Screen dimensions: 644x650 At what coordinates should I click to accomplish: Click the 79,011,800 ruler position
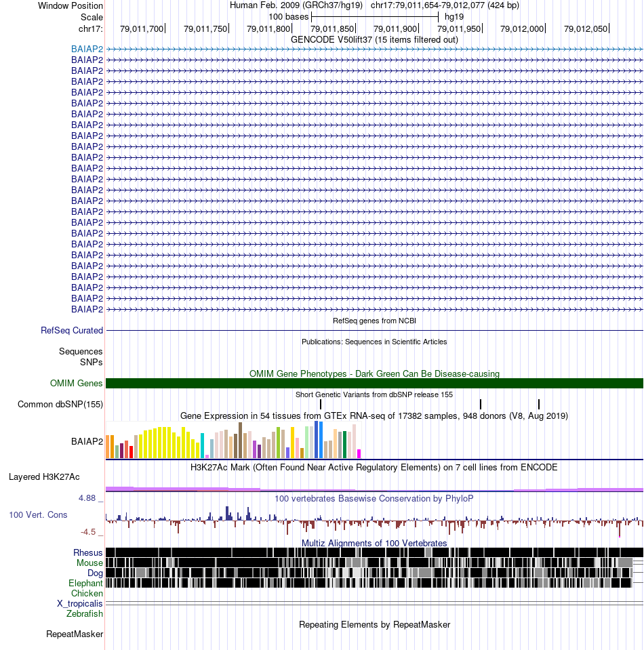[x=268, y=28]
